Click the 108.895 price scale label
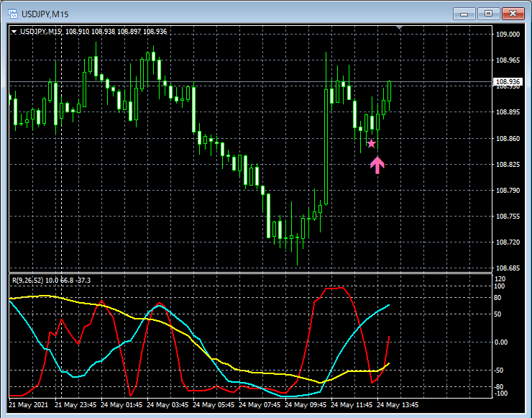 (x=508, y=112)
